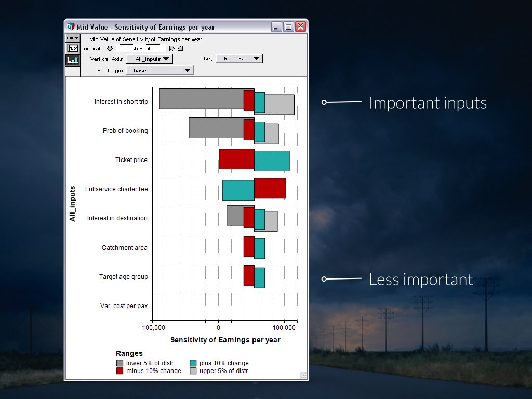Open the Vertical Axis dropdown
The height and width of the screenshot is (399, 532).
click(149, 59)
